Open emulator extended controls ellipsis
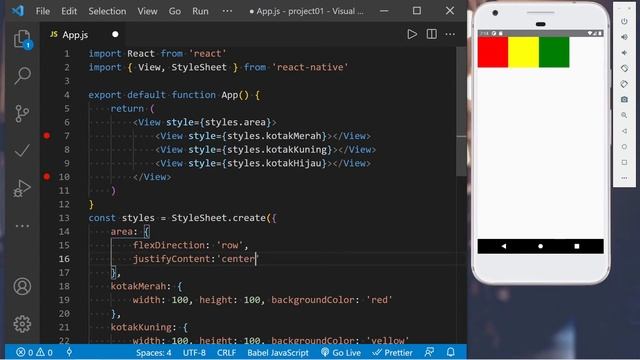The image size is (640, 360). click(x=624, y=178)
